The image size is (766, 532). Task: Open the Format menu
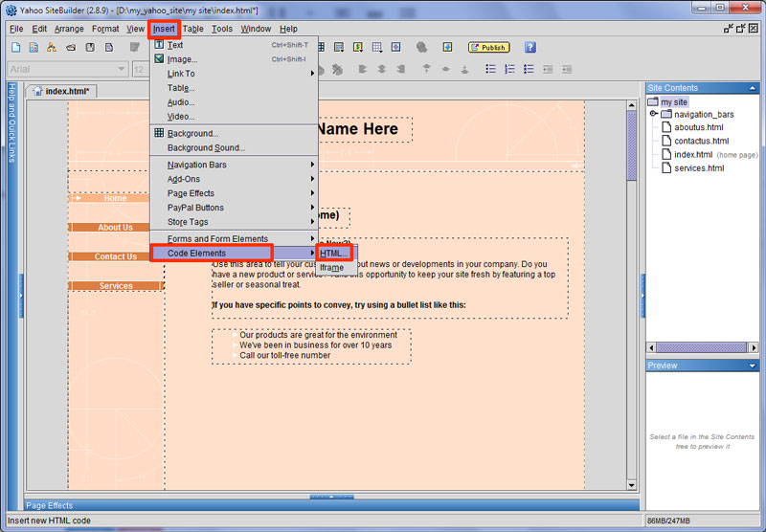tap(105, 29)
